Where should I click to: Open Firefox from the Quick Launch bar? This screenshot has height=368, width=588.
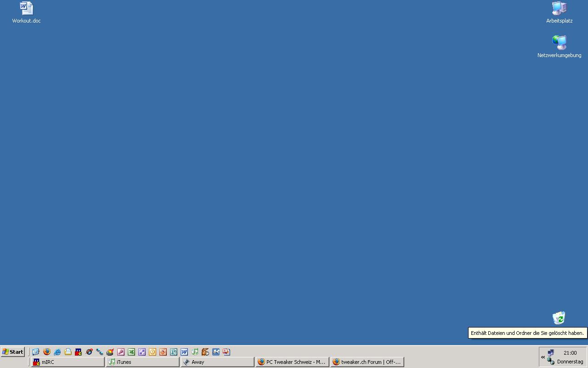47,352
